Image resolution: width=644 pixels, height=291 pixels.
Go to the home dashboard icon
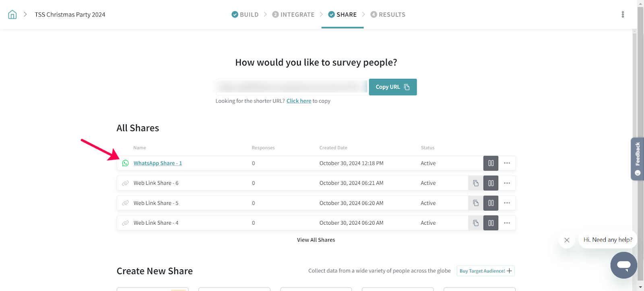[x=12, y=14]
